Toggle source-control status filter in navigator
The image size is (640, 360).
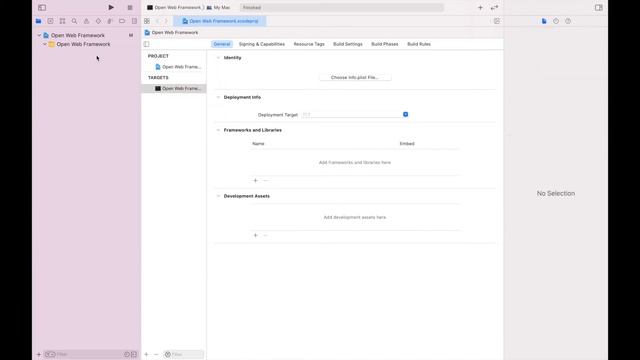click(134, 354)
